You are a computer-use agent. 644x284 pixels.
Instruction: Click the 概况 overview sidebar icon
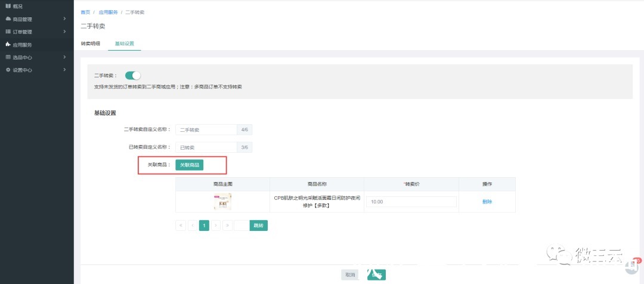[x=8, y=6]
